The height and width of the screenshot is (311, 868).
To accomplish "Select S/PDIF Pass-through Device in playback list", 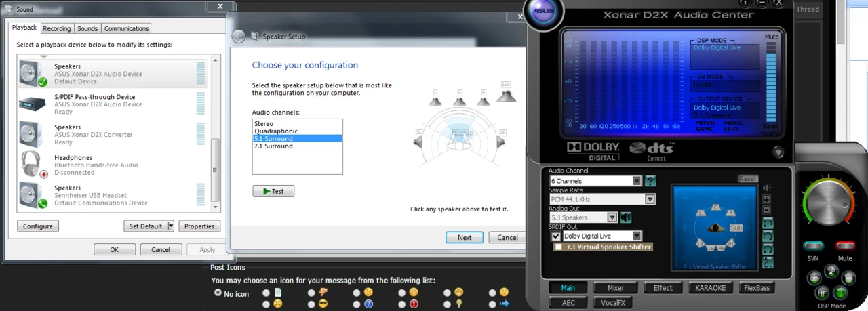I will tap(114, 104).
